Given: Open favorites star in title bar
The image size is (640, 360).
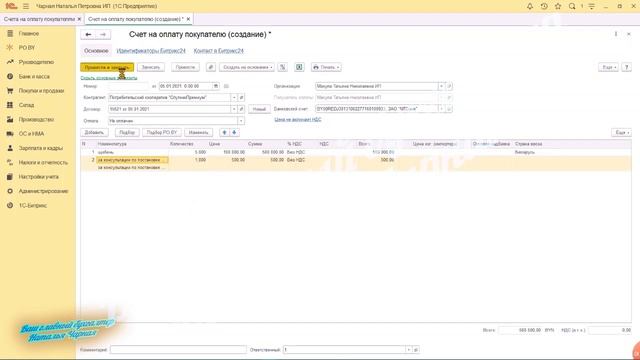Looking at the screenshot, I should 558,6.
